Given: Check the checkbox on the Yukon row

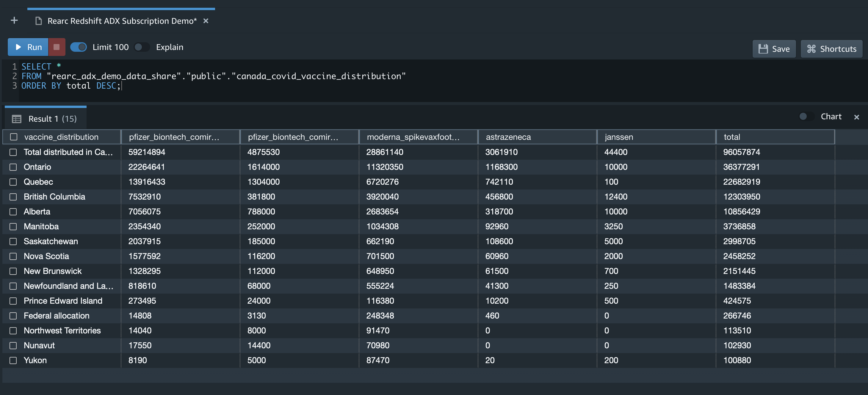Looking at the screenshot, I should tap(13, 360).
